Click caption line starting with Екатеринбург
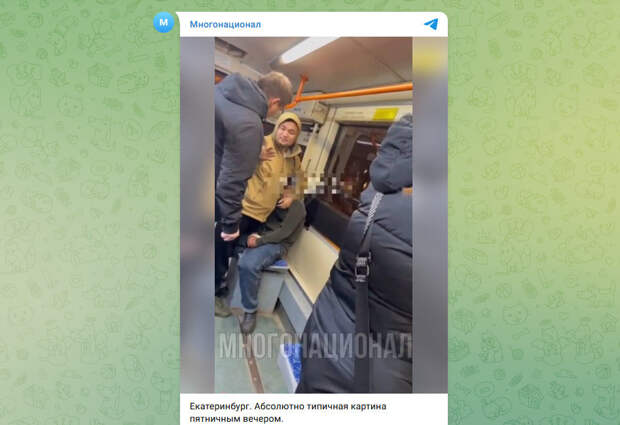The image size is (620, 425). pyautogui.click(x=288, y=406)
